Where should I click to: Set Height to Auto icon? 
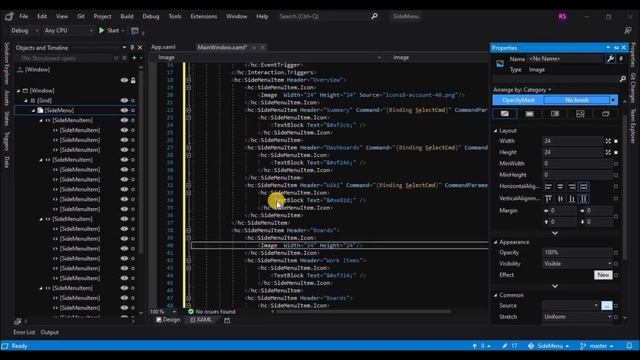608,152
